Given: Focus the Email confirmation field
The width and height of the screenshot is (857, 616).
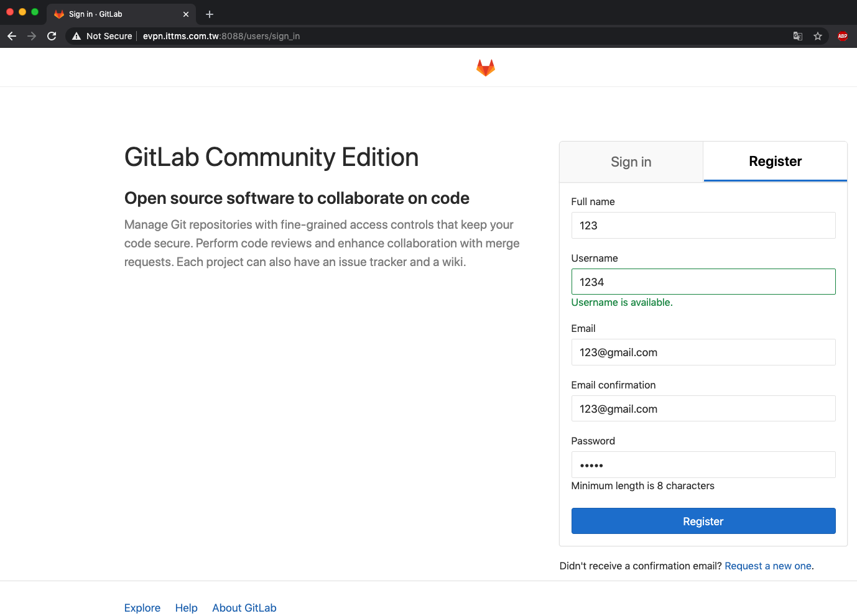Looking at the screenshot, I should point(703,408).
